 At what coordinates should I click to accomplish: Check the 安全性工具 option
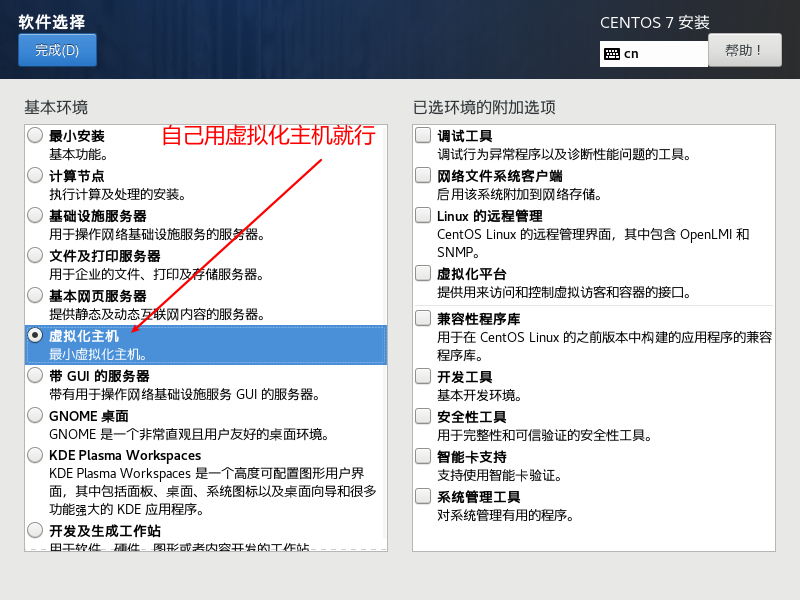(x=423, y=416)
